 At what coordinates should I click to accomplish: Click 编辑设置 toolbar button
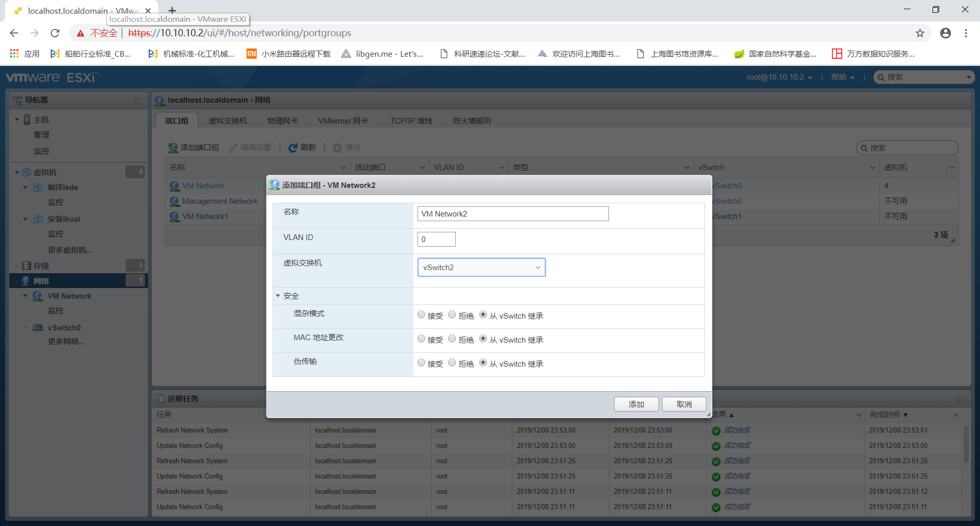[250, 148]
